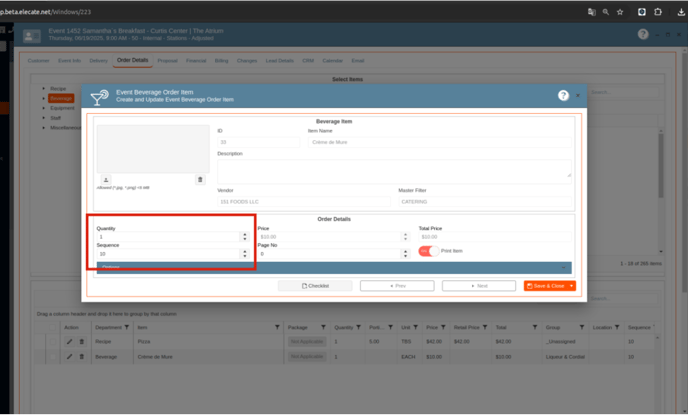Viewport: 688px width, 416px height.
Task: Click the edit pencil icon for the Pizza row
Action: click(x=70, y=342)
